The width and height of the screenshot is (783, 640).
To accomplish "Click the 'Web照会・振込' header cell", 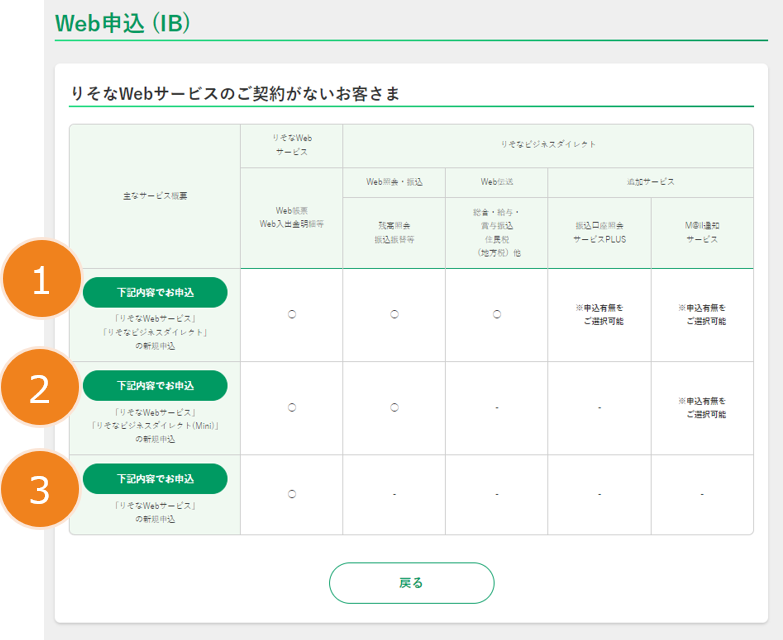I will pos(394,182).
